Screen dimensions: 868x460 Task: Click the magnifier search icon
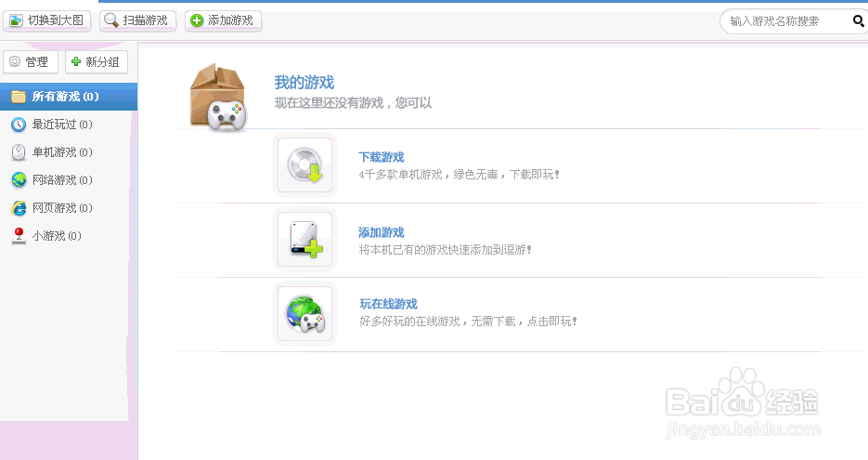[859, 21]
